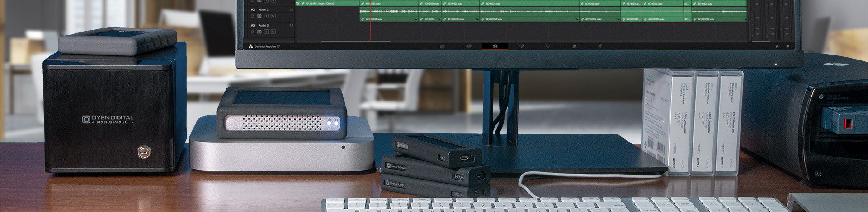Open Project Settings gear icon
Viewport: 868px width, 212px height.
[788, 46]
